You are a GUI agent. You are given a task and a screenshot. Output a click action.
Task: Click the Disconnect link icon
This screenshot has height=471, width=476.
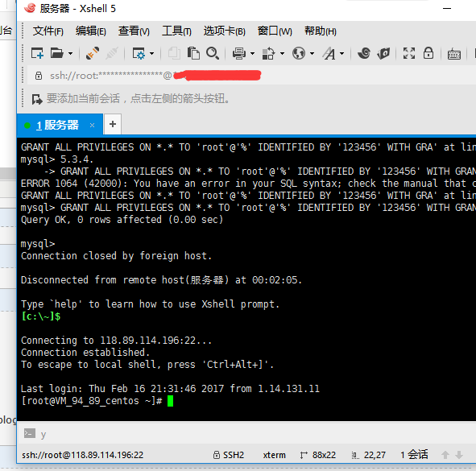93,53
